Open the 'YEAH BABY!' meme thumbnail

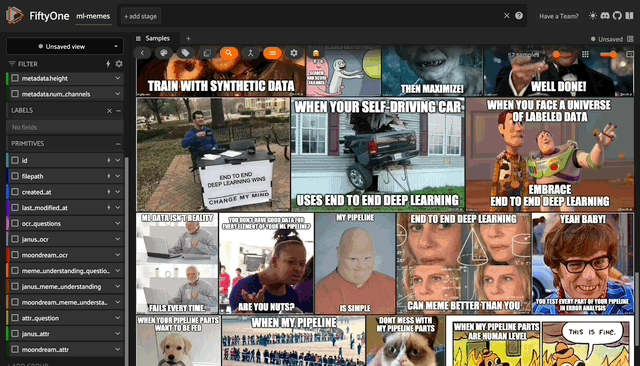click(x=583, y=263)
